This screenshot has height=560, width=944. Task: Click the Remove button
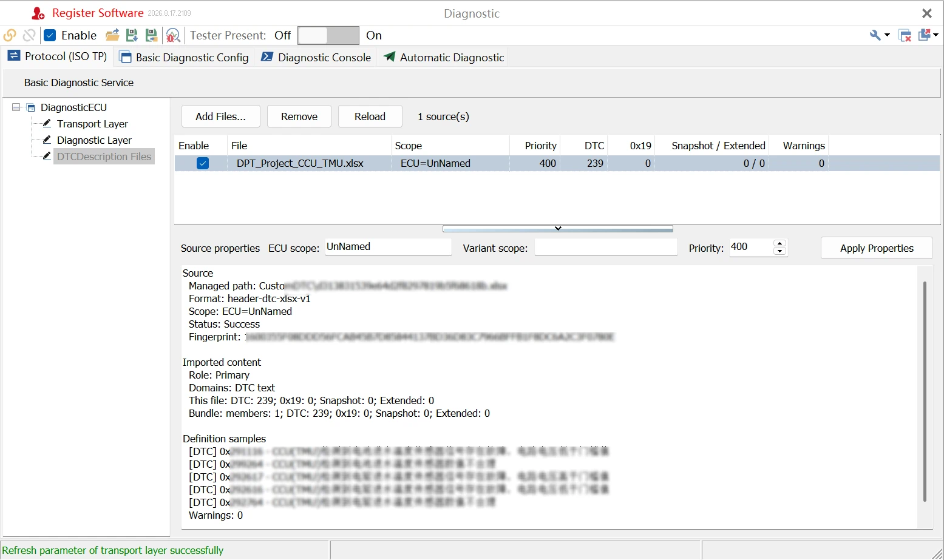[299, 116]
